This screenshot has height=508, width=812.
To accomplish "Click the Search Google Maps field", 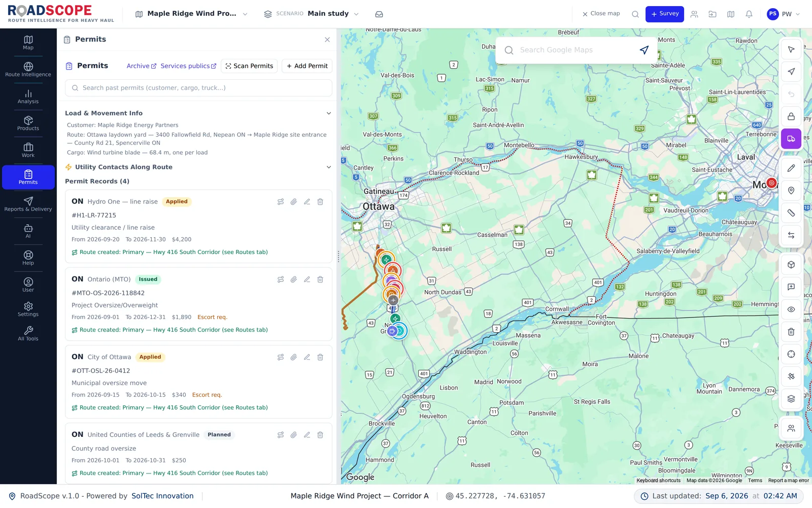I will [576, 50].
